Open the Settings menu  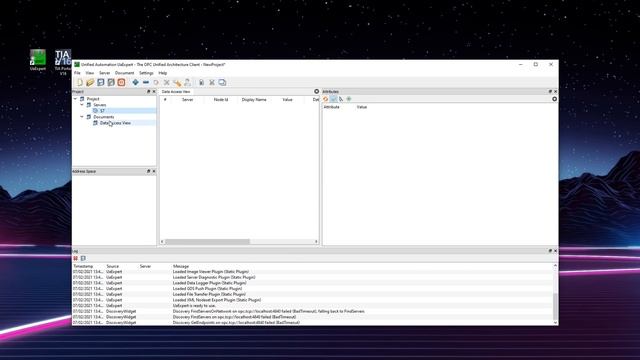(x=146, y=73)
